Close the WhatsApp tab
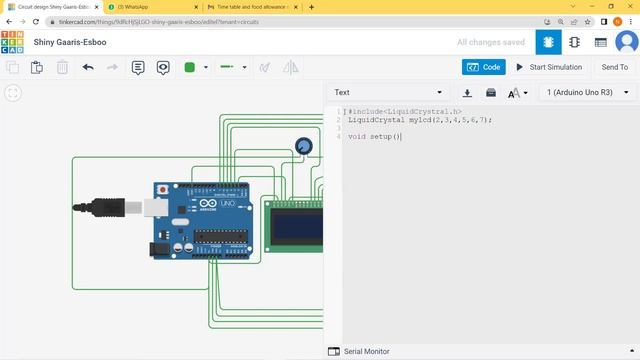Viewport: 640px width, 360px height. (x=196, y=7)
